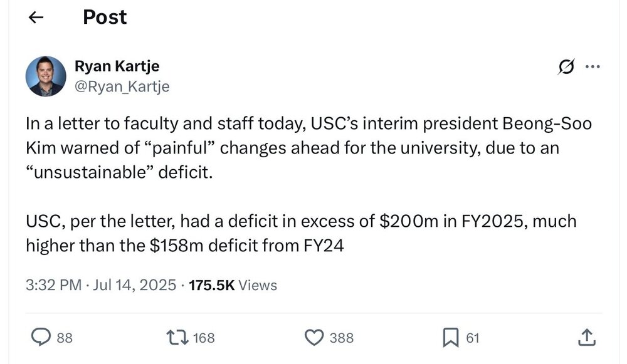Go back using the left arrow
This screenshot has width=627, height=364.
(x=36, y=18)
